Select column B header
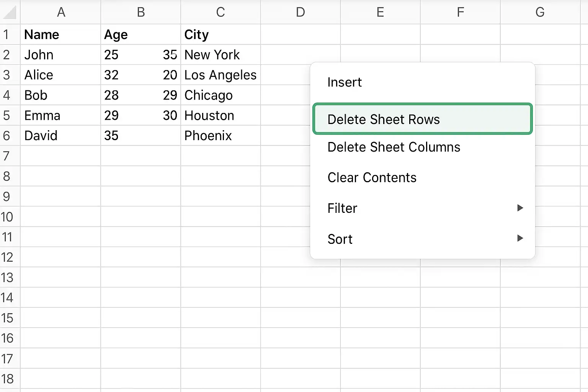The image size is (588, 392). pos(141,12)
